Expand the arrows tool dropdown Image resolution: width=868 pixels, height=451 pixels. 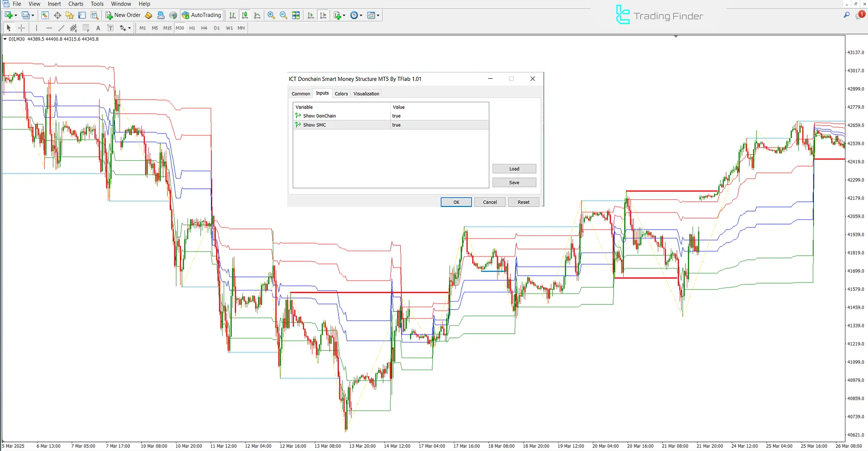pos(129,28)
